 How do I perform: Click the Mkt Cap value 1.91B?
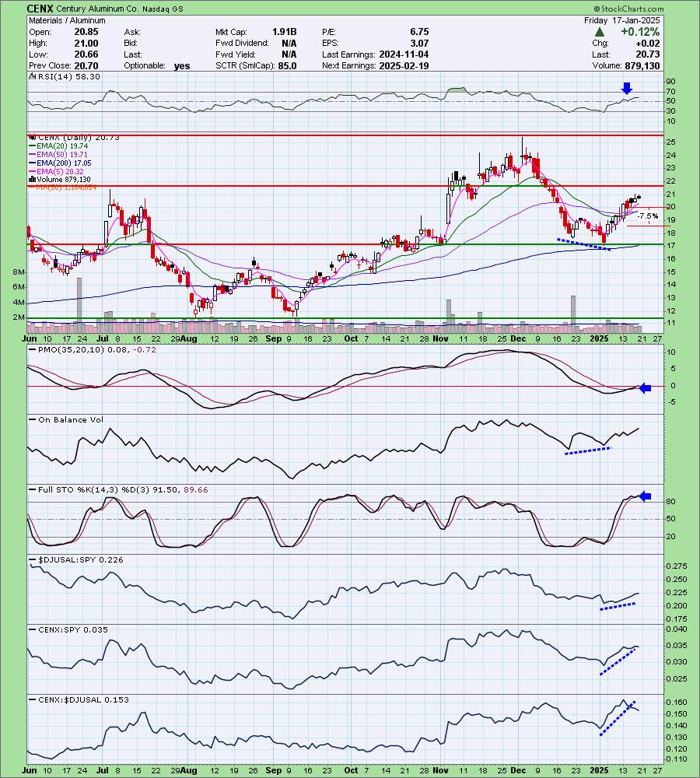click(x=284, y=32)
